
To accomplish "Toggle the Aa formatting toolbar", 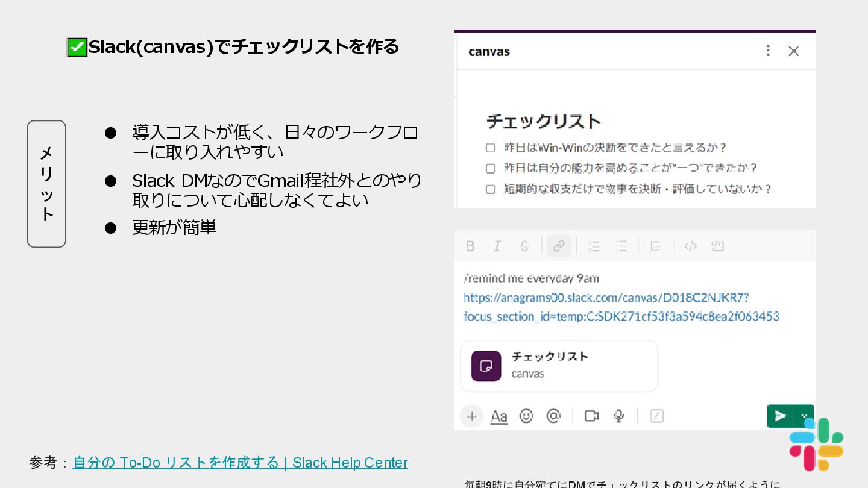I will click(499, 416).
